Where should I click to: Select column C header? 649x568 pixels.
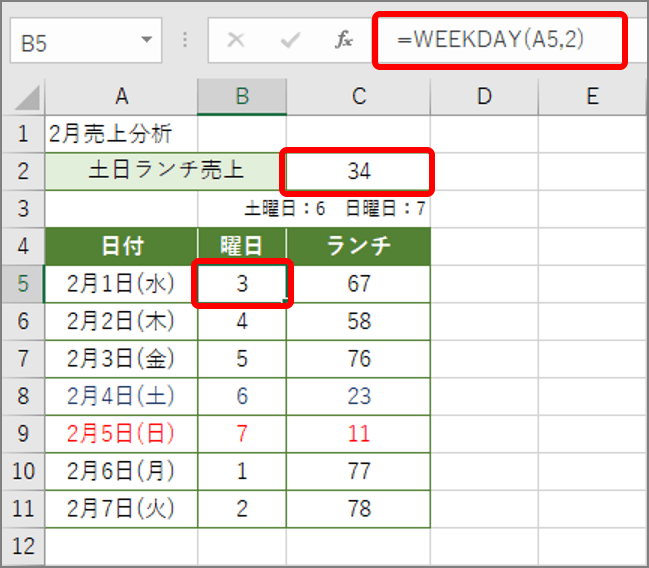(358, 97)
